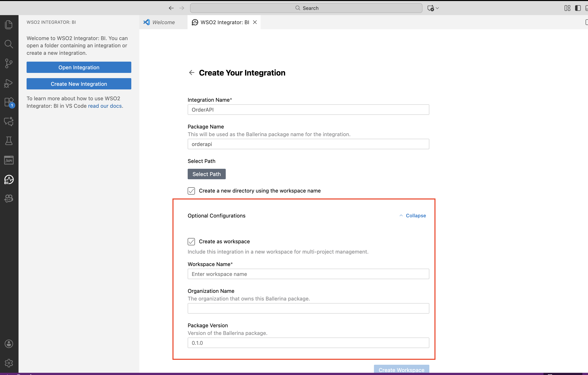The image size is (588, 375).
Task: Toggle the primary side bar visibility icon
Action: (x=578, y=8)
